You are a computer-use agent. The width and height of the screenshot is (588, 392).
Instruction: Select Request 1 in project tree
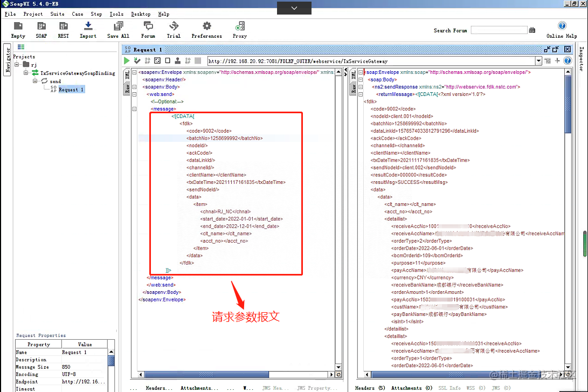coord(71,90)
